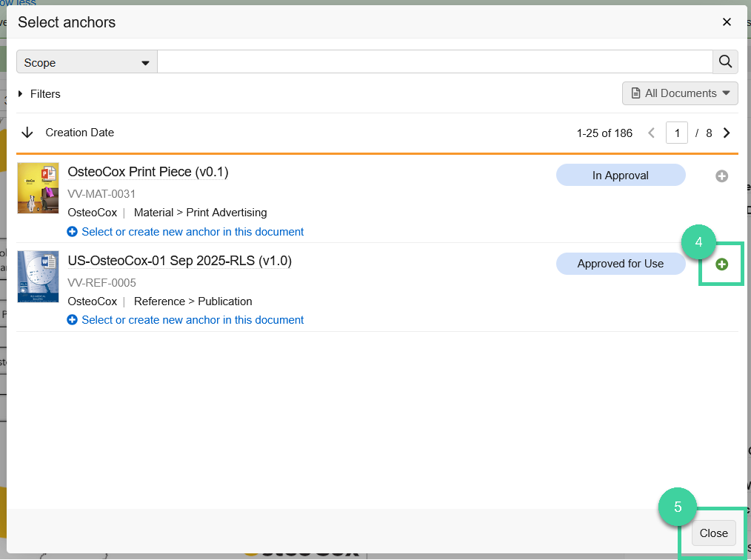751x560 pixels.
Task: Add OsteoCox Print Piece using its plus icon
Action: coord(721,176)
